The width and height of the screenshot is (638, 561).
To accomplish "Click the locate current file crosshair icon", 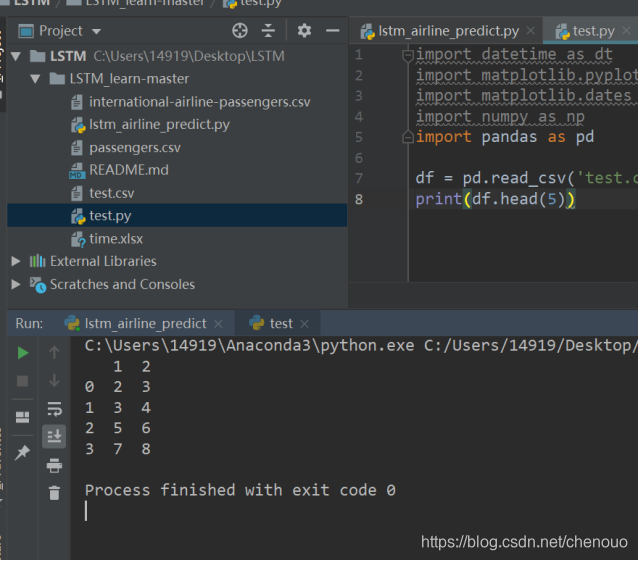I will point(240,31).
